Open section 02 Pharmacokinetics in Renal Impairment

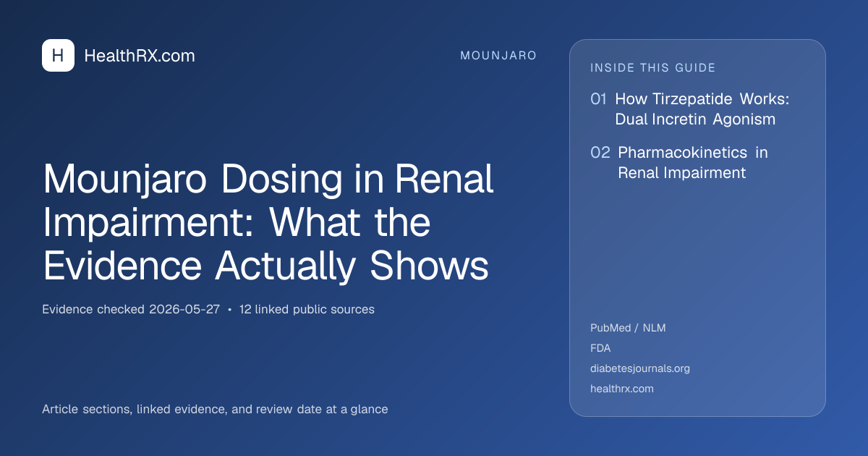point(679,163)
